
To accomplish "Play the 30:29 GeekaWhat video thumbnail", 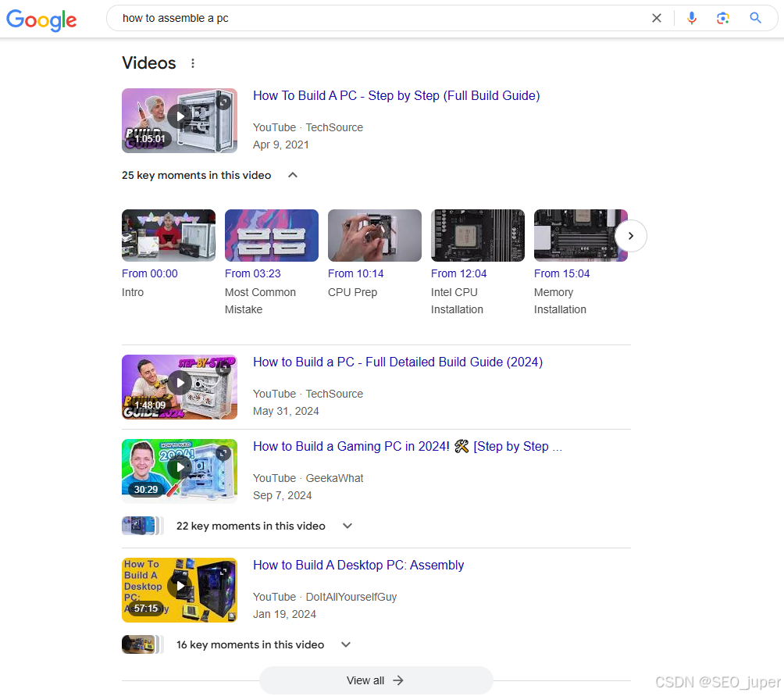I will 180,471.
